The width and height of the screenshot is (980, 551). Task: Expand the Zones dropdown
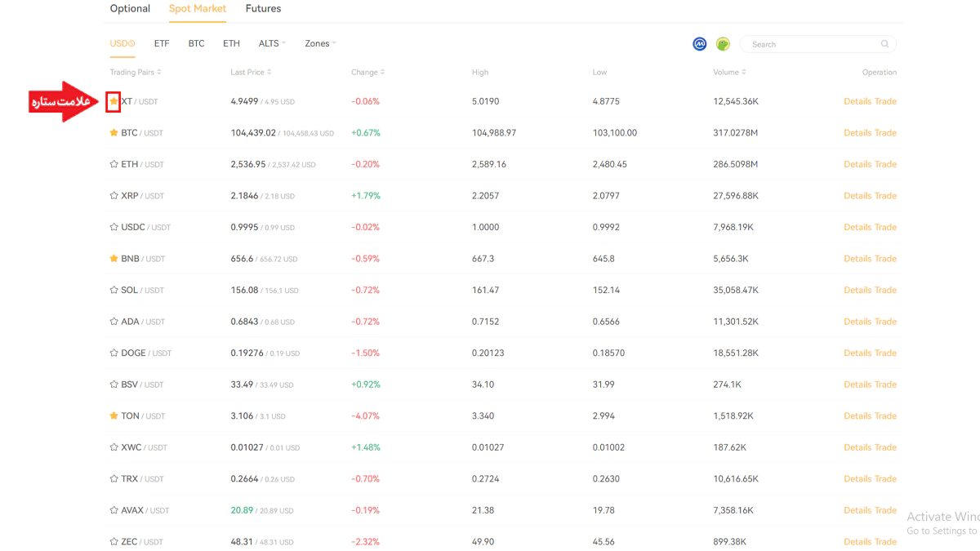tap(320, 43)
